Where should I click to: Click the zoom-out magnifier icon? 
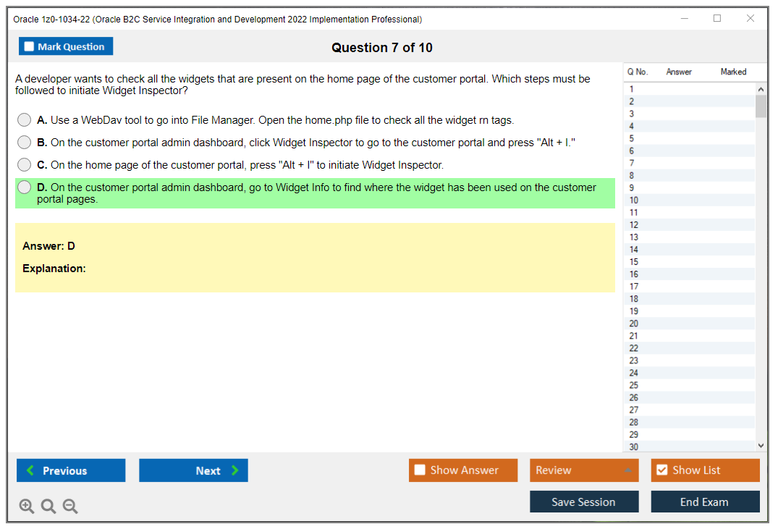(69, 506)
